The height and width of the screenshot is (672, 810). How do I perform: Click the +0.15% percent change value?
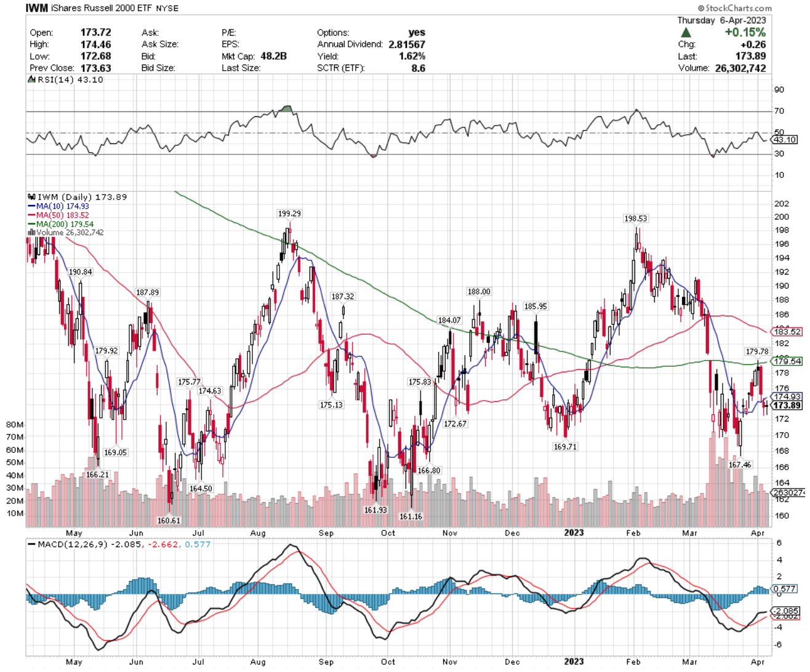click(745, 32)
